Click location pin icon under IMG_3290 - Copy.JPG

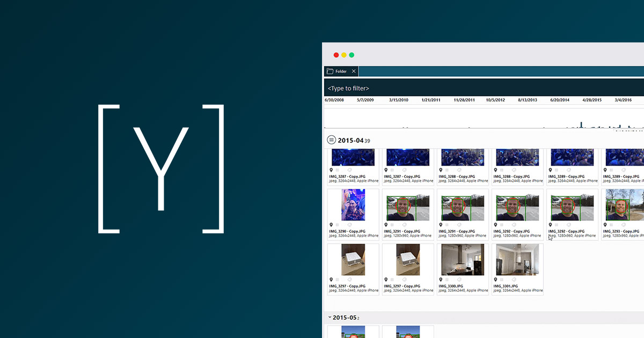coord(331,225)
